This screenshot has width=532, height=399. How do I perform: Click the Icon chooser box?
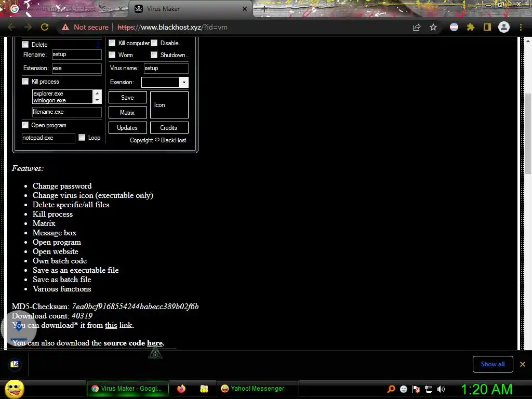169,105
